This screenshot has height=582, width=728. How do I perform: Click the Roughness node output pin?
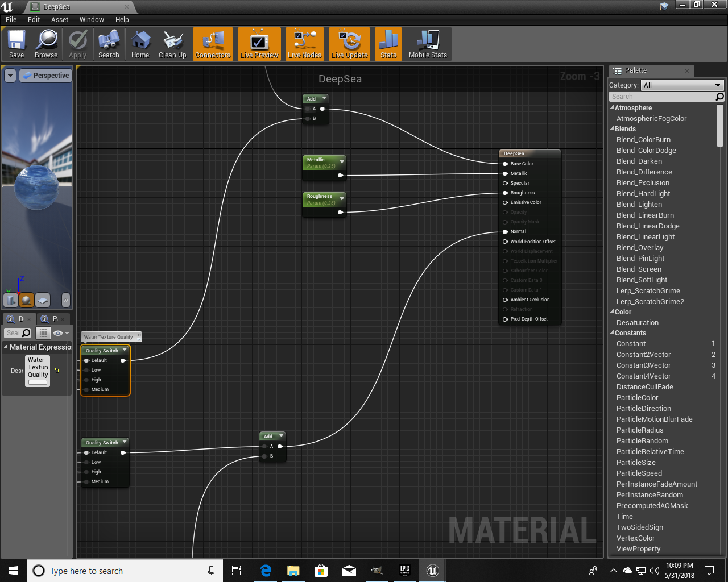pyautogui.click(x=340, y=212)
